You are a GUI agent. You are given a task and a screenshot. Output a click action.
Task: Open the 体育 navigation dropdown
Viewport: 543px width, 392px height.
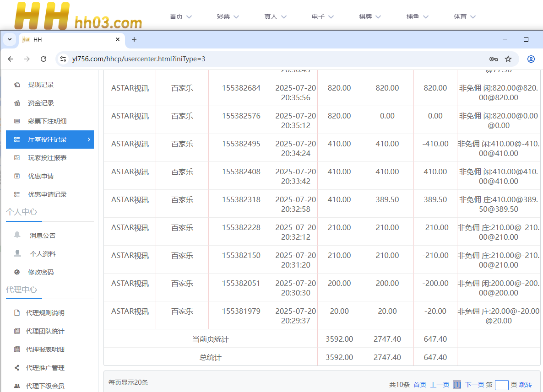464,16
